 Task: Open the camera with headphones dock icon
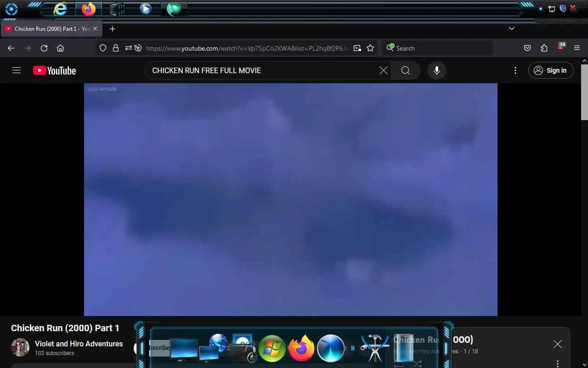click(243, 349)
